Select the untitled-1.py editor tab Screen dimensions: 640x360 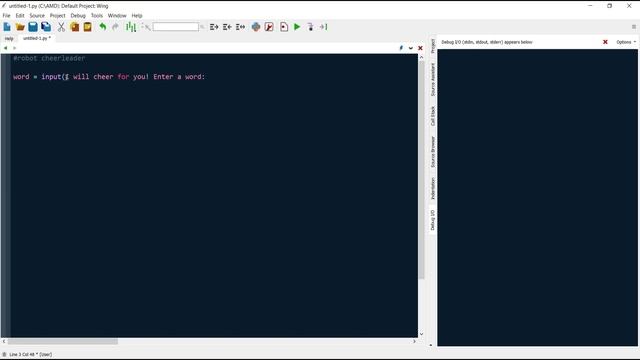tap(37, 38)
